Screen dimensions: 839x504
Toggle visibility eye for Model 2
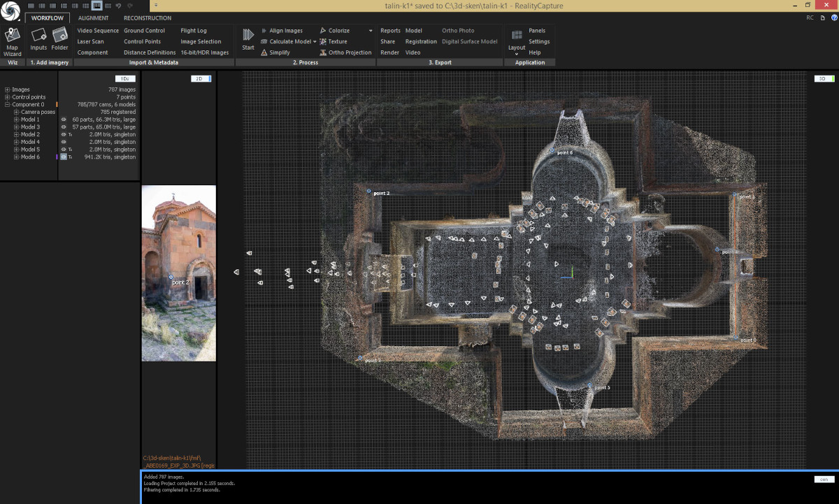(x=64, y=134)
